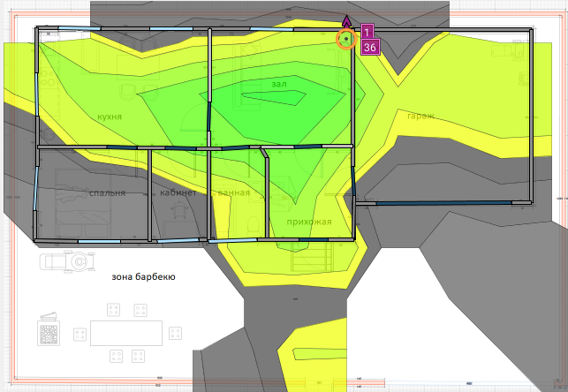Select the кабинет room label
568x392 pixels.
coord(178,192)
